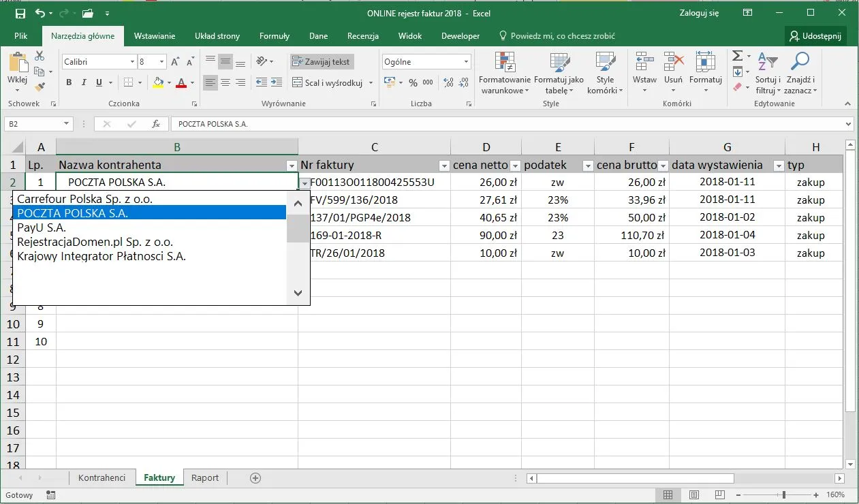Click the percent style icon
The image size is (859, 504).
click(413, 82)
